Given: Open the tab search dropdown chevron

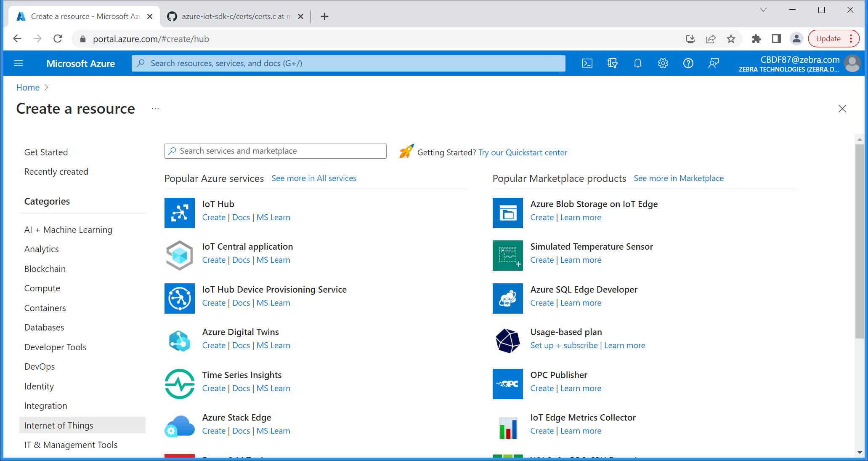Looking at the screenshot, I should (763, 10).
